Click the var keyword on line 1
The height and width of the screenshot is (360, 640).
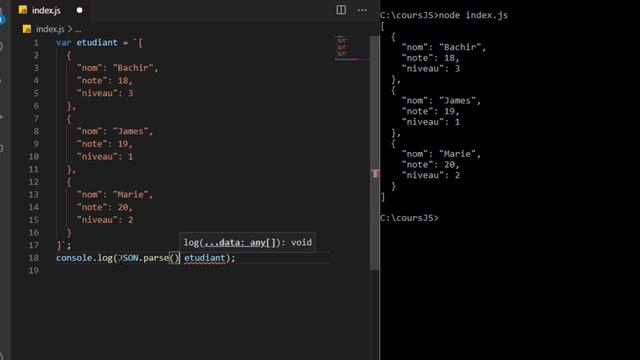64,42
